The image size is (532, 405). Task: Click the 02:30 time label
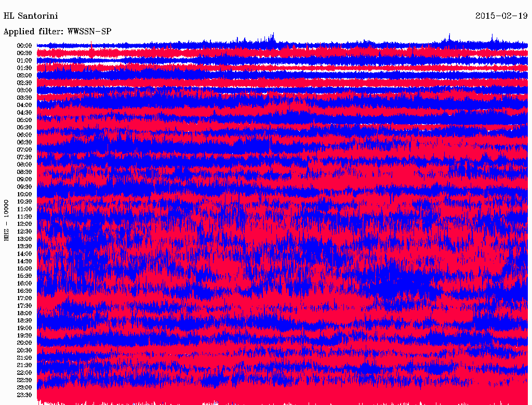pyautogui.click(x=24, y=83)
